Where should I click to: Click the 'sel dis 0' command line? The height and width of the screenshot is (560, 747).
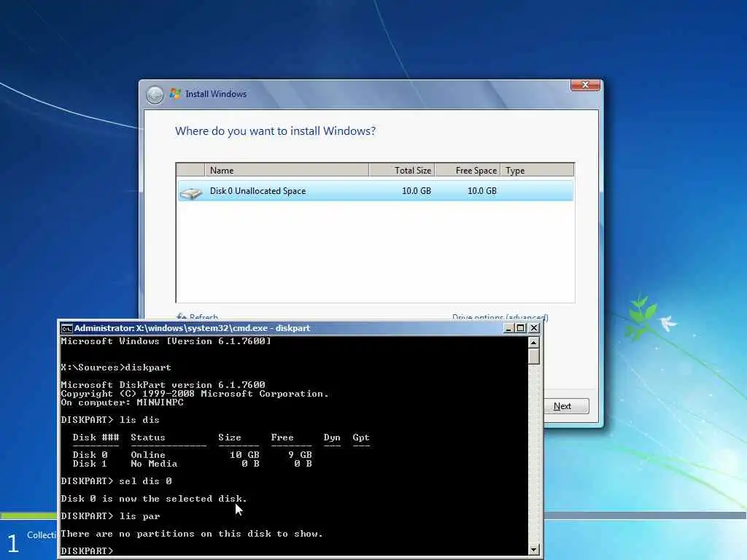click(x=116, y=481)
